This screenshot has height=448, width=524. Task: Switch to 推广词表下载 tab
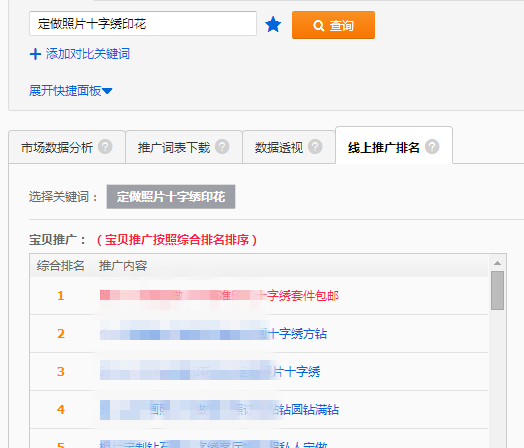(x=184, y=147)
